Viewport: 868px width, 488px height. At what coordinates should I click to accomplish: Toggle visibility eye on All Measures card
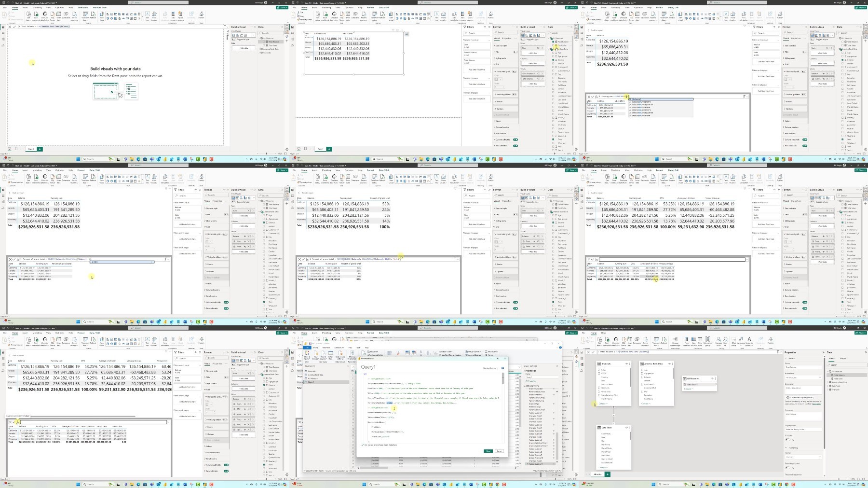[x=712, y=378]
